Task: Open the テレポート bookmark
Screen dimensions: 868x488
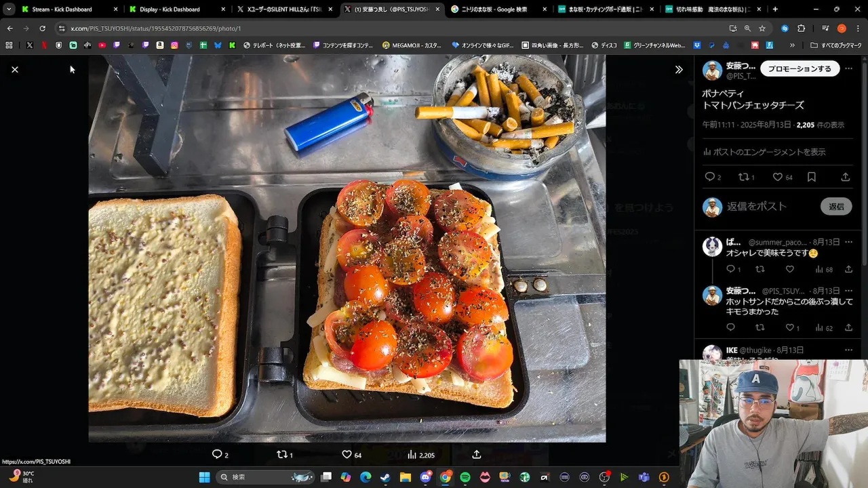Action: (x=274, y=45)
